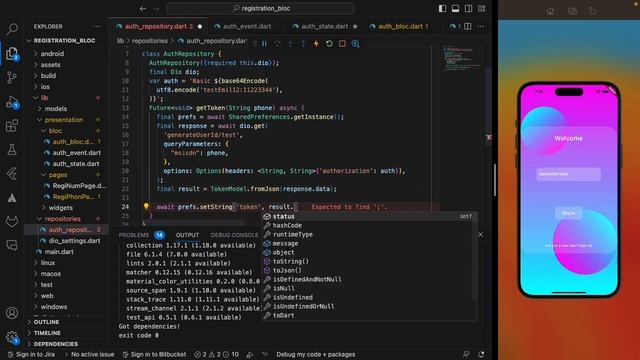Open the Output panel tab
This screenshot has height=360, width=640.
pyautogui.click(x=187, y=235)
